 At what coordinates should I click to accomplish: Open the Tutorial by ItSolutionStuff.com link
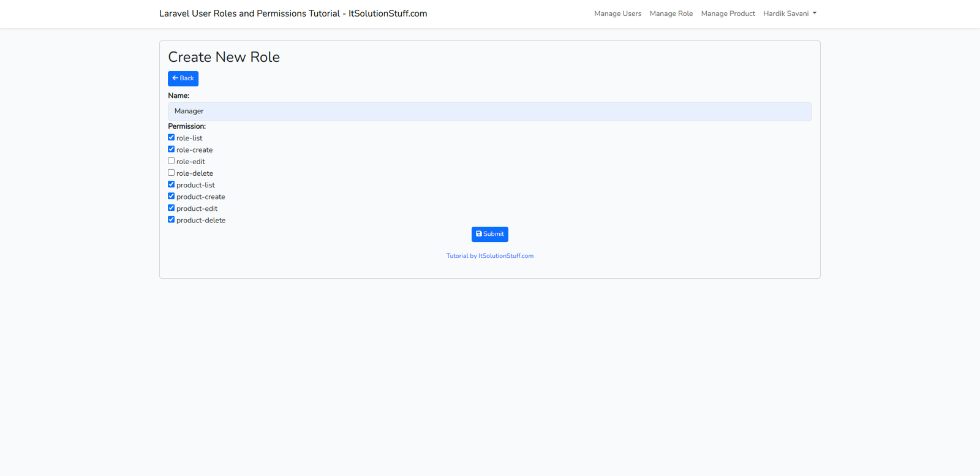pos(489,256)
